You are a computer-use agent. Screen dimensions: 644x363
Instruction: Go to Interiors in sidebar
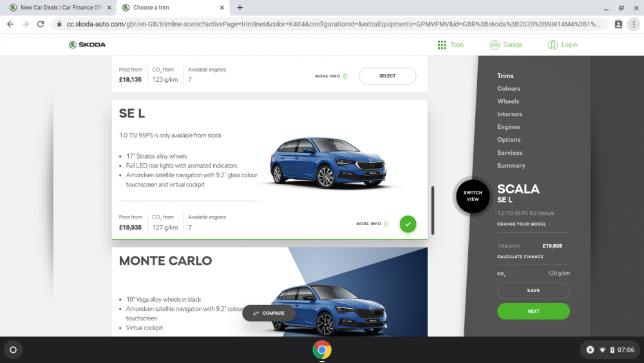[x=509, y=114]
